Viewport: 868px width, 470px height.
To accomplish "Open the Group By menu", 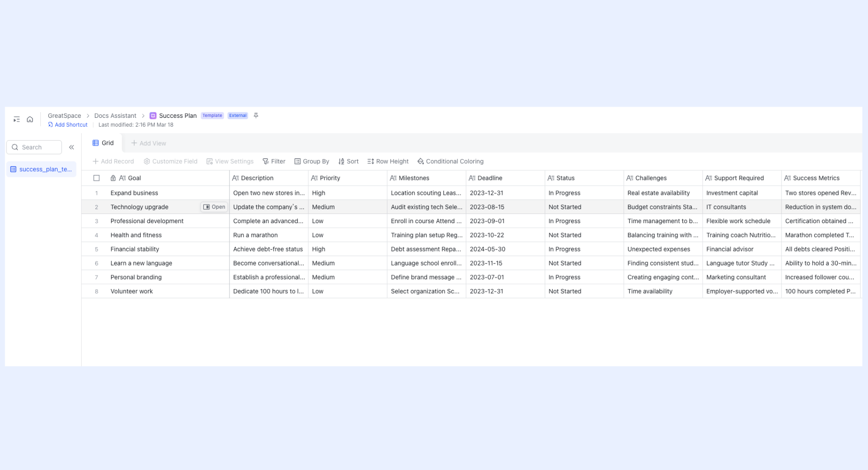I will [x=312, y=161].
